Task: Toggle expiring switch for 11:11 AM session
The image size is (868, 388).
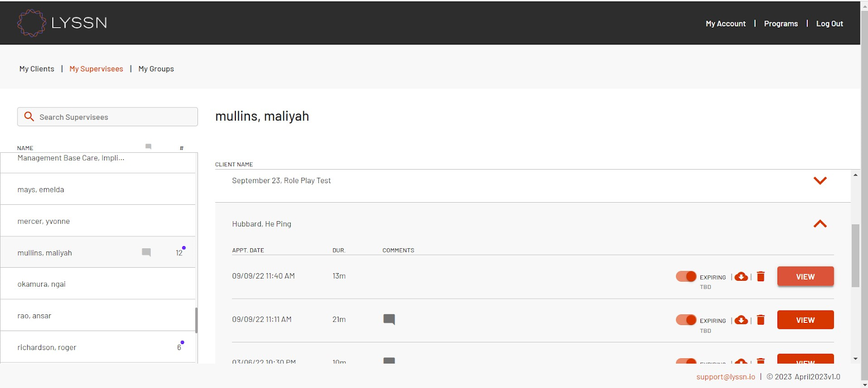Action: pos(686,320)
